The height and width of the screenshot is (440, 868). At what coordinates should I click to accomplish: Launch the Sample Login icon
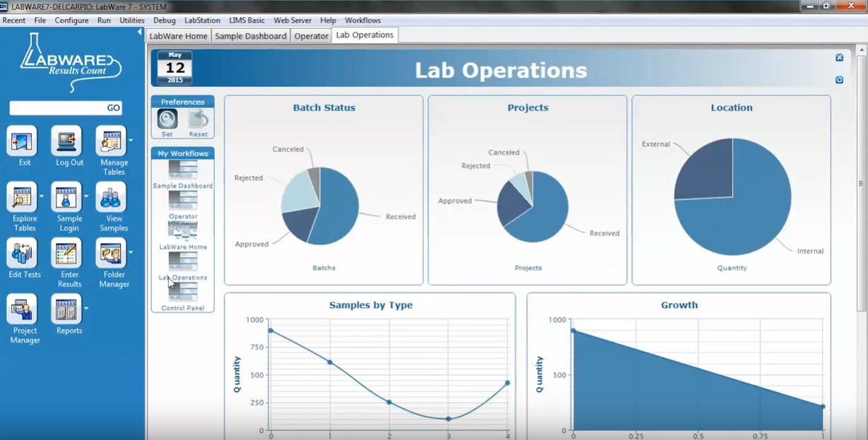coord(66,197)
